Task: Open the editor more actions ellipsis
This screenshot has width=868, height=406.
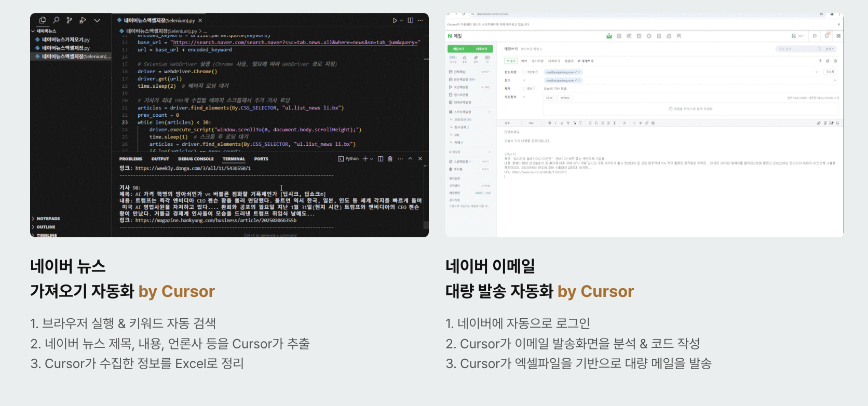Action: pos(420,20)
